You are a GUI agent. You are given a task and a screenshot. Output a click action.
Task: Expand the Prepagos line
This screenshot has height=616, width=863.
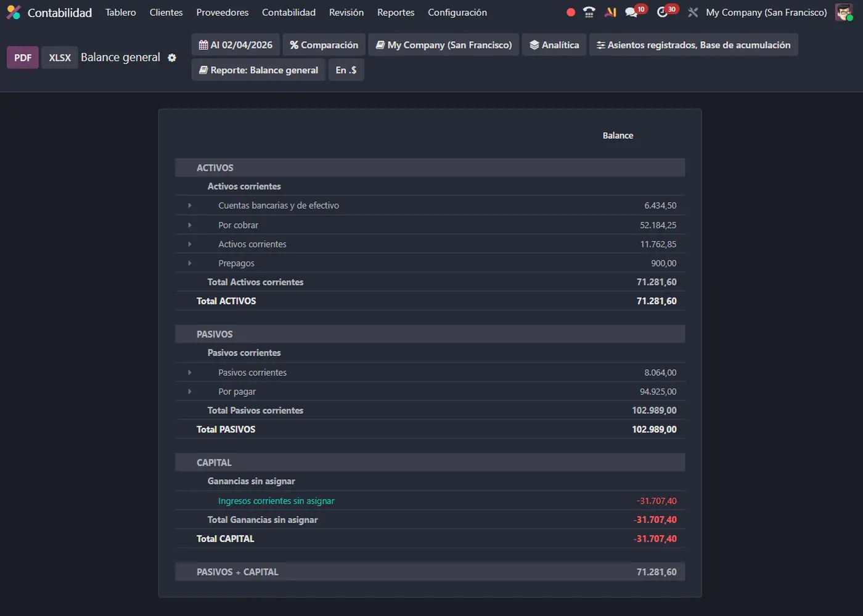pos(190,263)
